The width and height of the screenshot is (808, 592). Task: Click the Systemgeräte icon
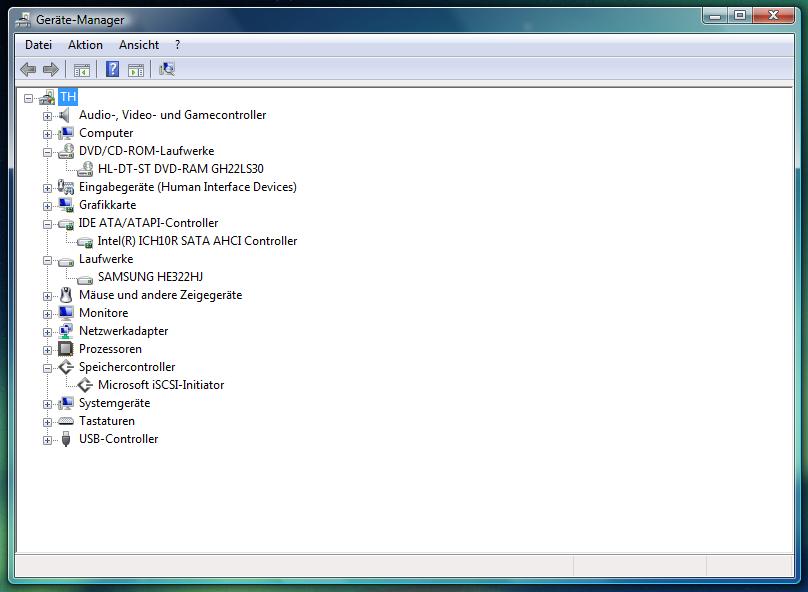(x=65, y=403)
